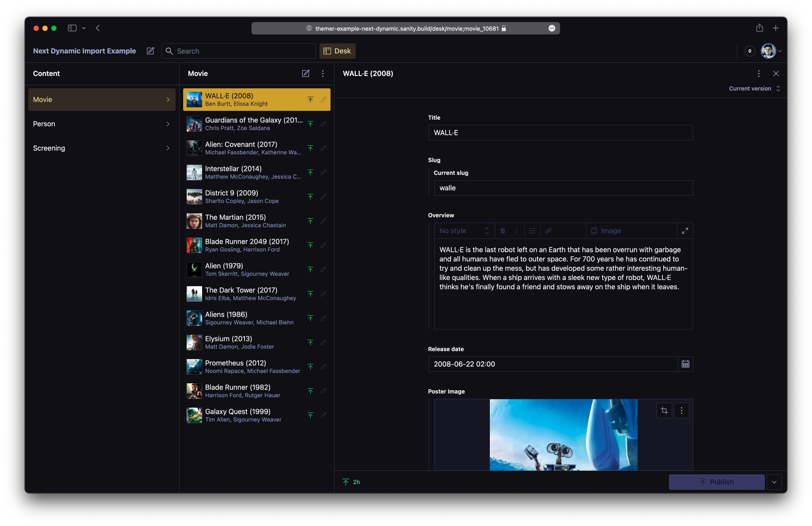Toggle italic formatting in the Overview editor
812x526 pixels.
(x=516, y=231)
